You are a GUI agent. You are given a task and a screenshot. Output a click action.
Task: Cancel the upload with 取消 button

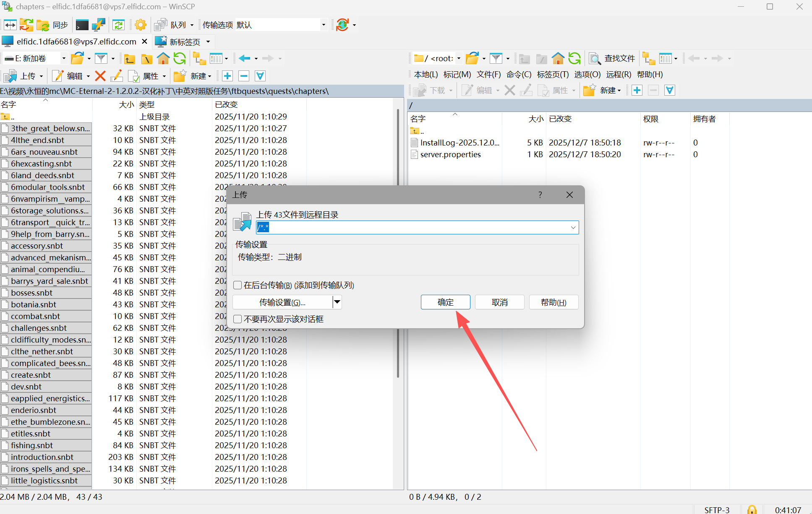click(499, 302)
